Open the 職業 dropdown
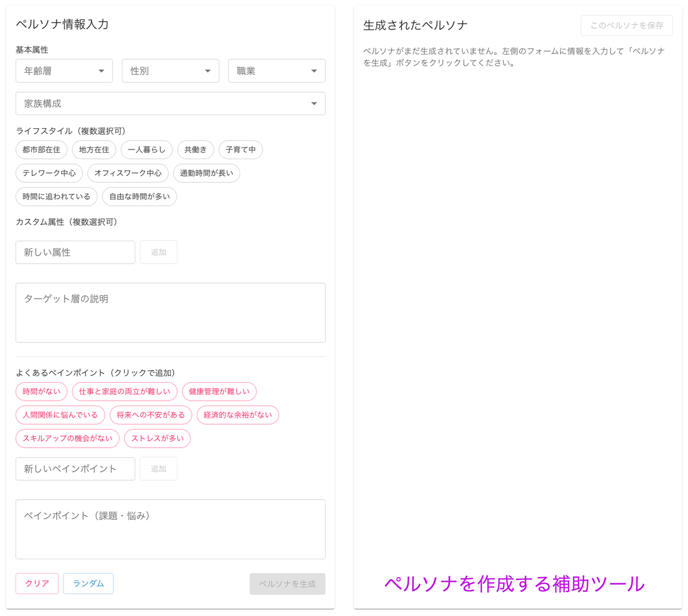Image resolution: width=688 pixels, height=616 pixels. pyautogui.click(x=277, y=70)
